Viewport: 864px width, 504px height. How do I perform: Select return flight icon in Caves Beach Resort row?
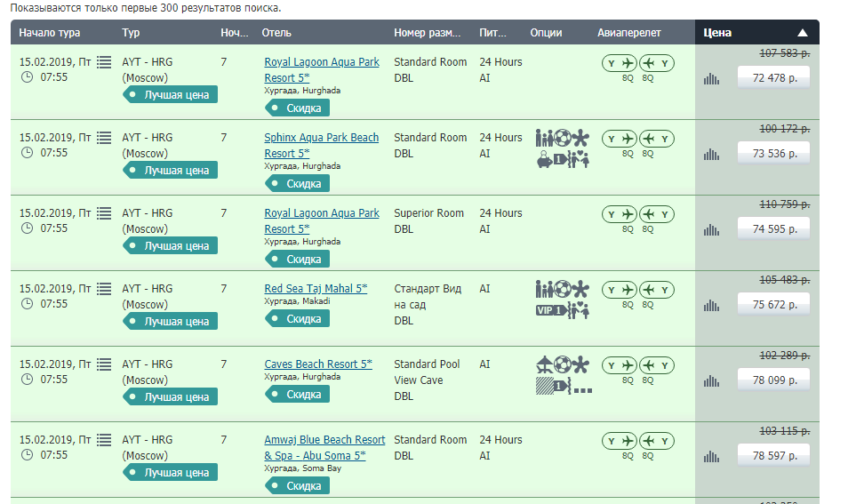pos(657,365)
